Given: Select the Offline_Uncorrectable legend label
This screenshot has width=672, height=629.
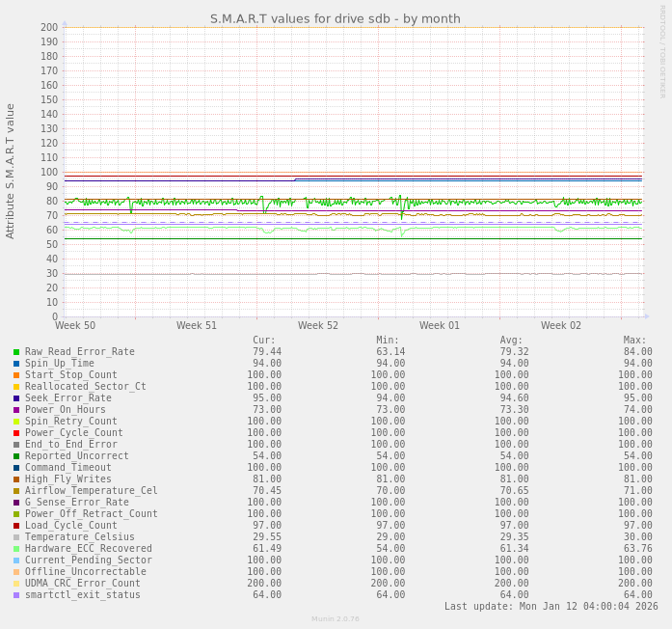Looking at the screenshot, I should (85, 571).
